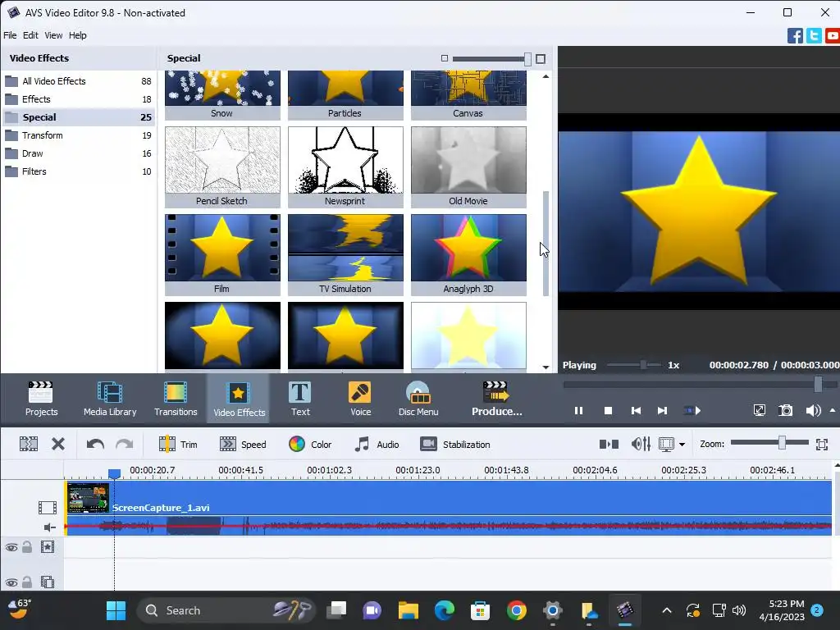Click the large thumbnails size icon

541,59
